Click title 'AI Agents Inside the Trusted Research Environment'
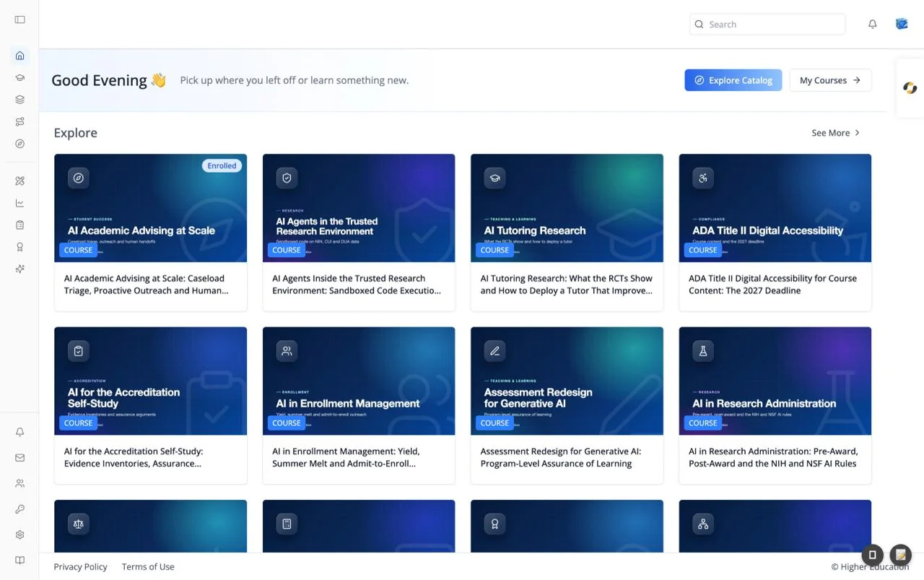 [x=357, y=285]
